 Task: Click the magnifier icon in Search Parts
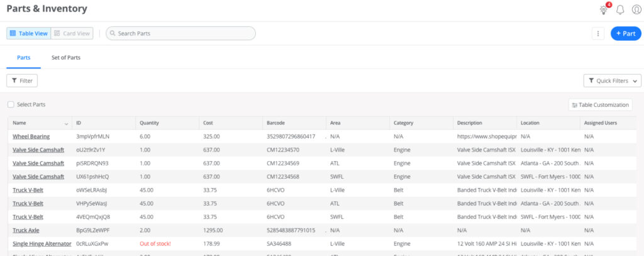tap(112, 33)
